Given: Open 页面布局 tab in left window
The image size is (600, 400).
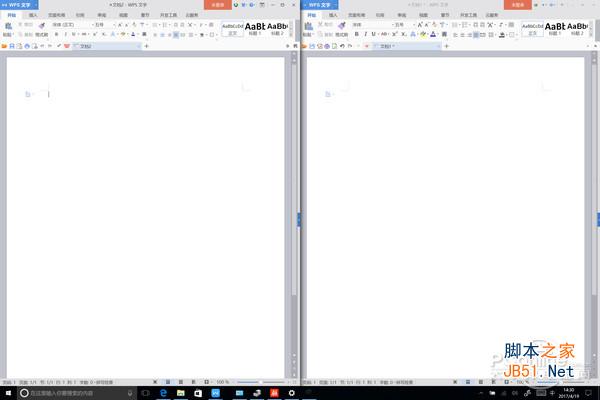Looking at the screenshot, I should click(x=57, y=15).
